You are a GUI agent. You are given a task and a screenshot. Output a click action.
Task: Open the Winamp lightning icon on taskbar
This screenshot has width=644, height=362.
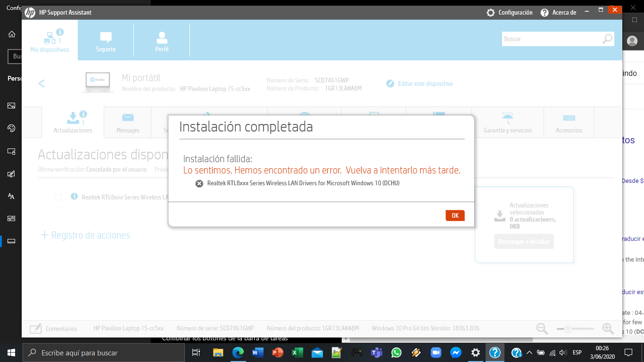point(416,352)
